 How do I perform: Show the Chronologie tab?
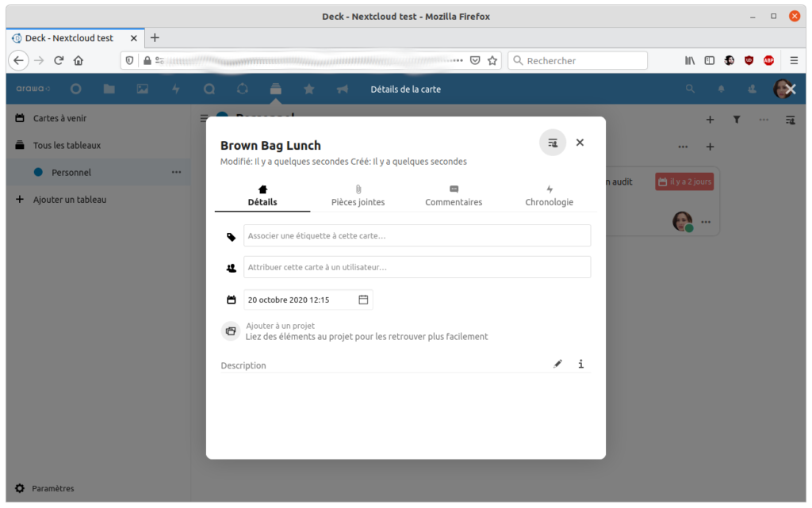(549, 196)
